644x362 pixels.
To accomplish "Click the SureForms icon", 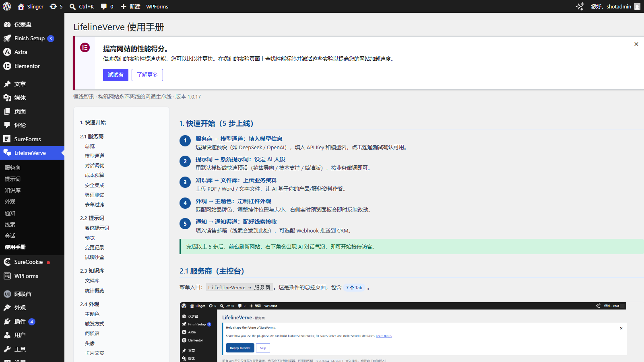I will coord(7,139).
